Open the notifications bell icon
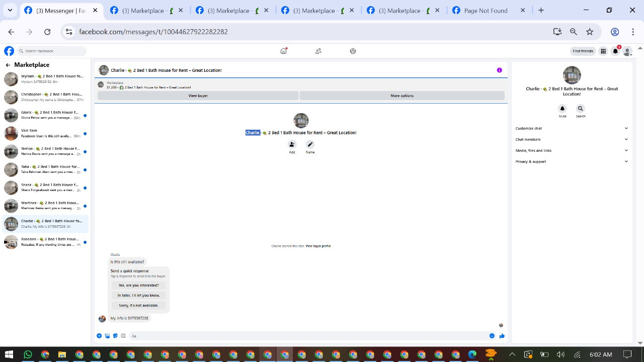 (615, 51)
